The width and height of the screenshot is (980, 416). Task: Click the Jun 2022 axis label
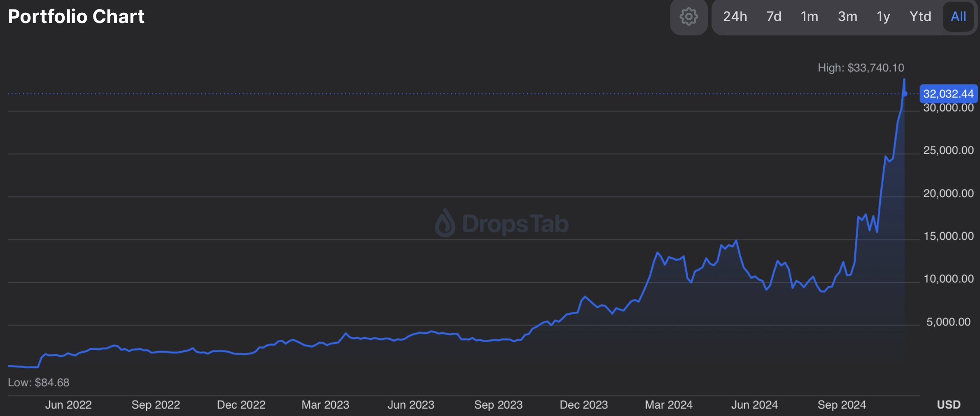pos(68,405)
